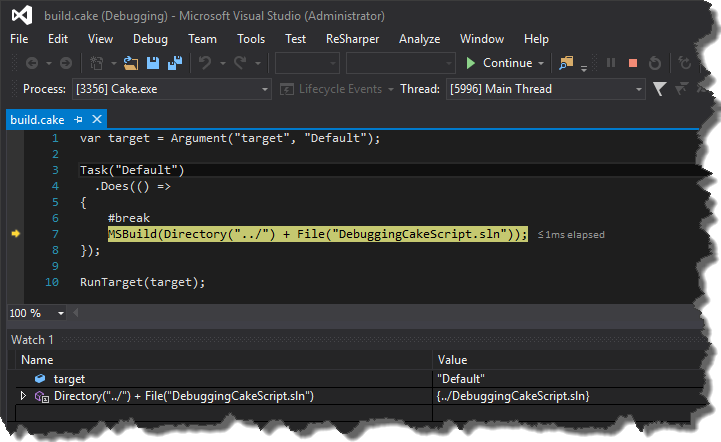Click the blue cube icon beside target
The height and width of the screenshot is (442, 721).
(x=40, y=379)
